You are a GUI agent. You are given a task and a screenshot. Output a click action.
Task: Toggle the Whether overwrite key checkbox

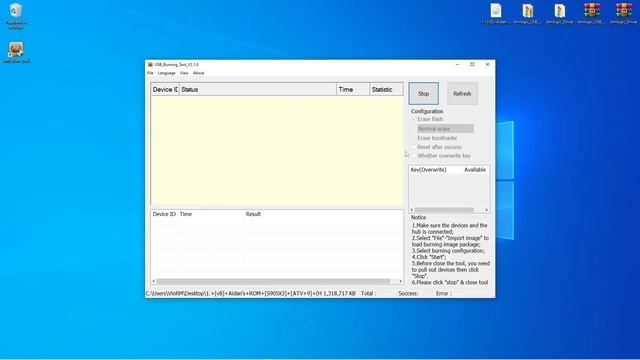[x=414, y=156]
